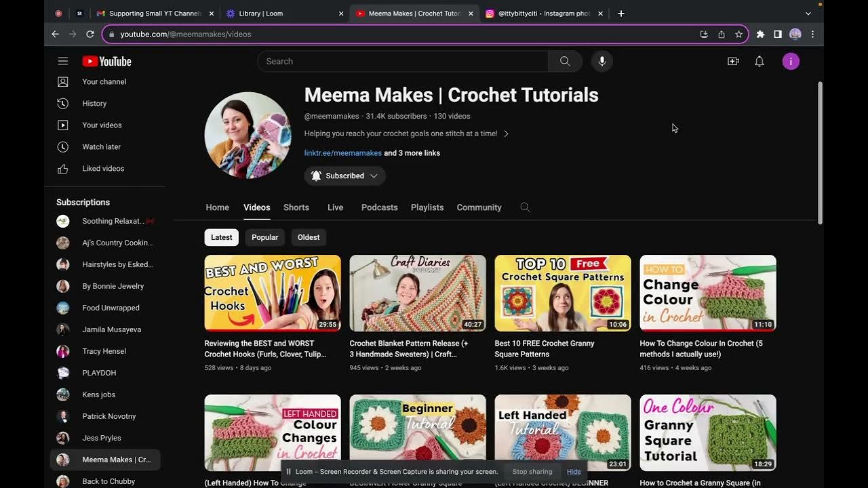Viewport: 868px width, 488px height.
Task: Switch to the Shorts channel tab
Action: (296, 207)
